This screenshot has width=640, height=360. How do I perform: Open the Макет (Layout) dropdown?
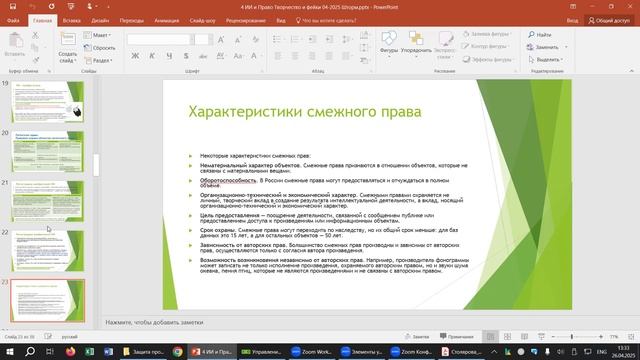[98, 35]
